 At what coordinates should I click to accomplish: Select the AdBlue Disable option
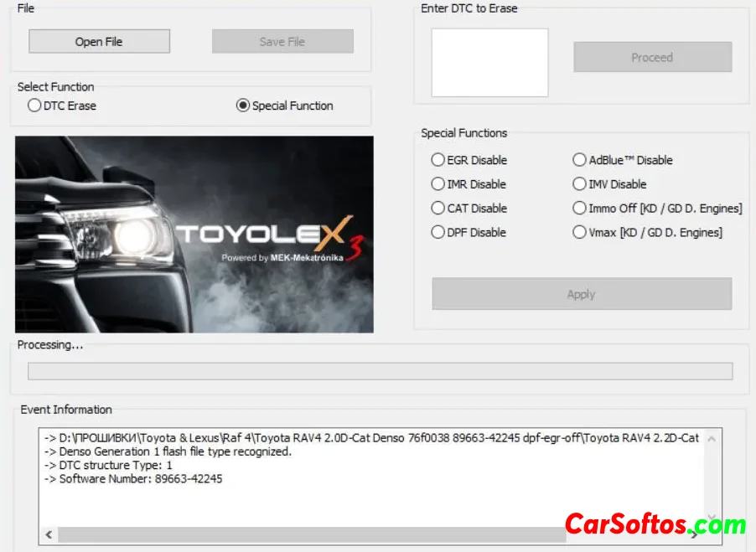580,160
